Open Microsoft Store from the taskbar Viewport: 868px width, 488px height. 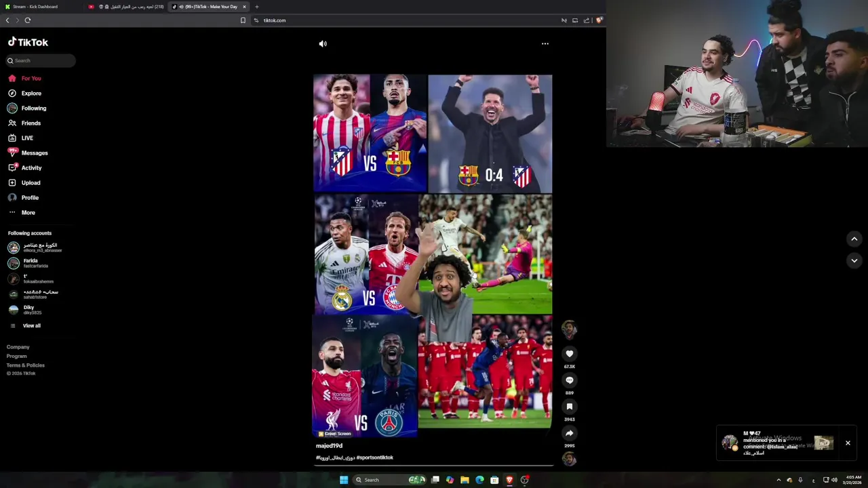click(494, 480)
